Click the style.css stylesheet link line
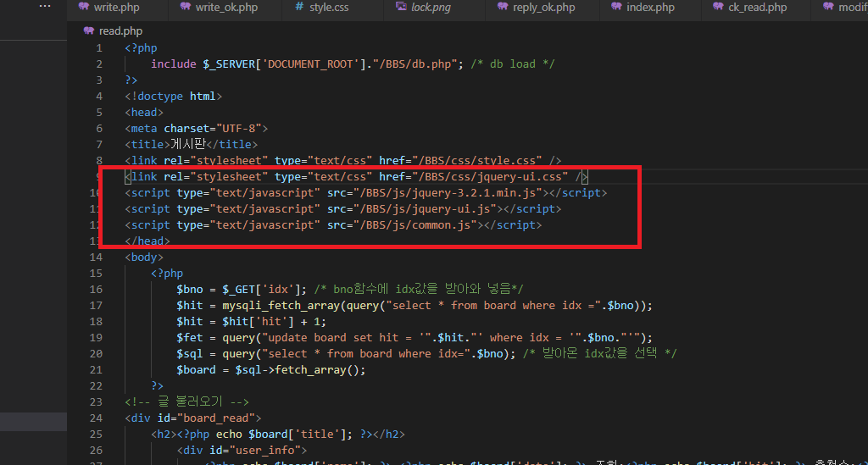The height and width of the screenshot is (465, 868). click(342, 160)
